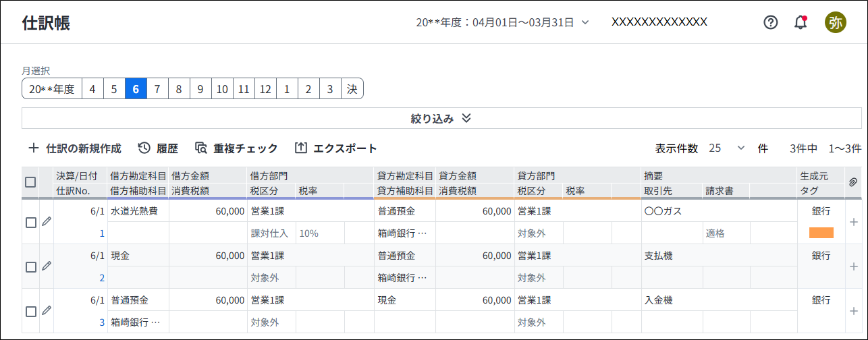868x340 pixels.
Task: Expand the 絞り込み filter panel
Action: click(441, 119)
